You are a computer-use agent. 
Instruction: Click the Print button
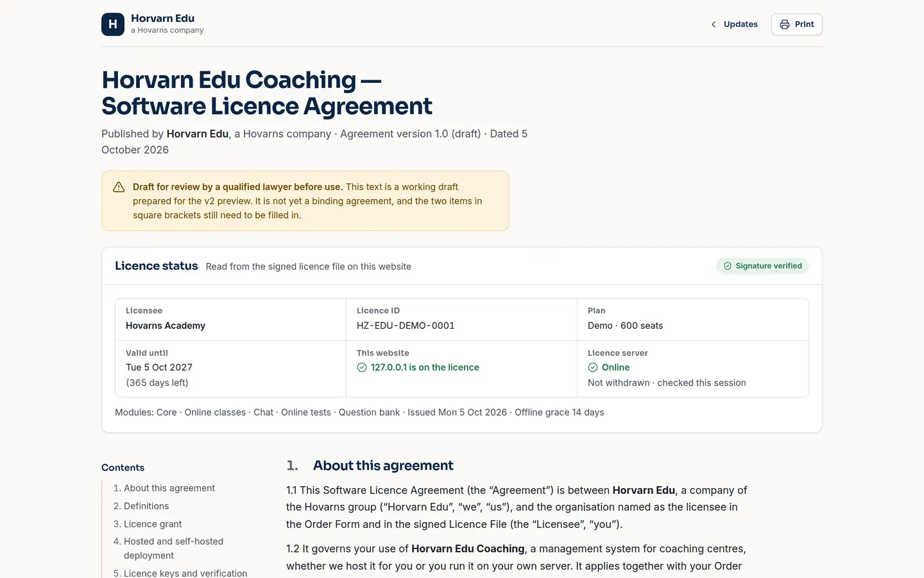(797, 24)
